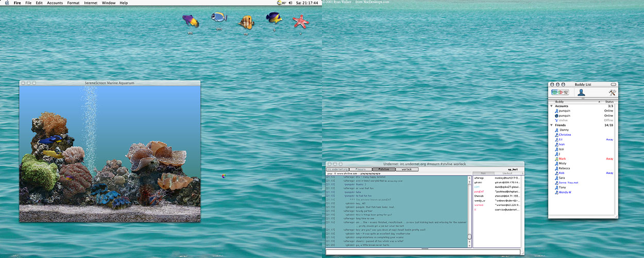Image resolution: width=644 pixels, height=258 pixels.
Task: Click the chat message input field
Action: tap(422, 252)
